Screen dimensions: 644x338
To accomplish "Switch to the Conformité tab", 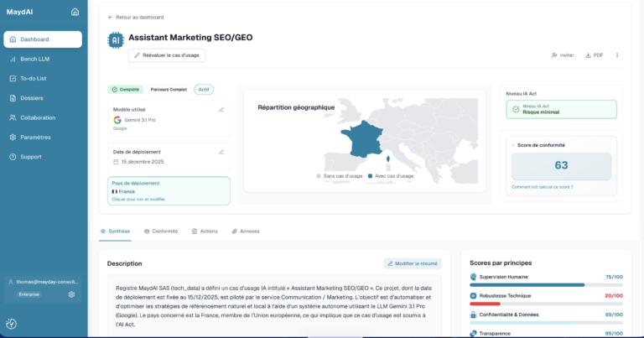I will (x=161, y=231).
